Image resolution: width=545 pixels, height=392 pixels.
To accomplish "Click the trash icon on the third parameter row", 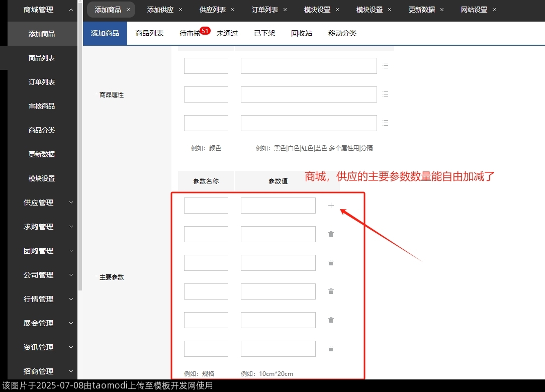I will 331,262.
